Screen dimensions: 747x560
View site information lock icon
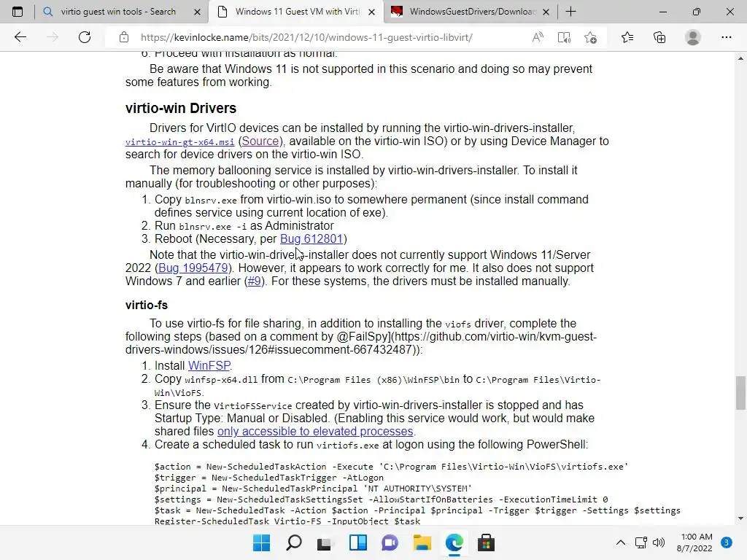pyautogui.click(x=124, y=37)
